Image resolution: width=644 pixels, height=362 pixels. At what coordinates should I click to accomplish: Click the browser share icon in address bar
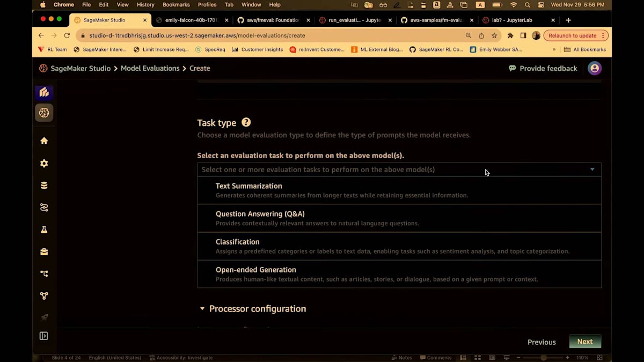point(481,35)
